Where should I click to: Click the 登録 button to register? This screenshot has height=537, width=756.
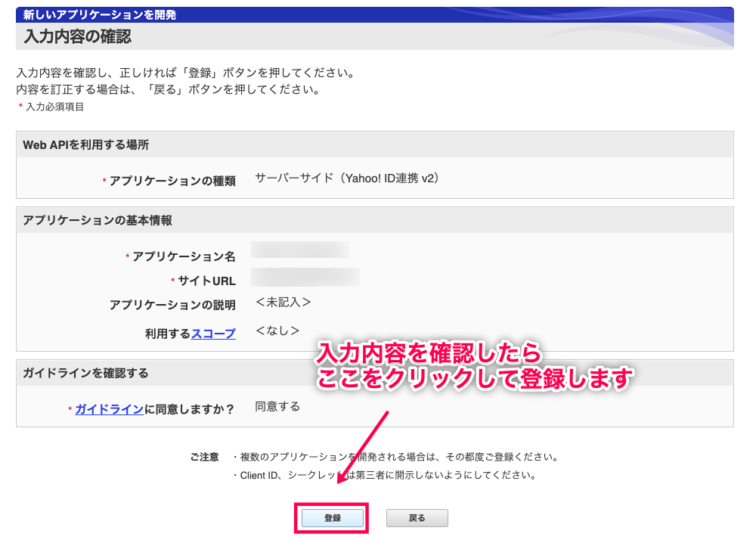(x=332, y=517)
